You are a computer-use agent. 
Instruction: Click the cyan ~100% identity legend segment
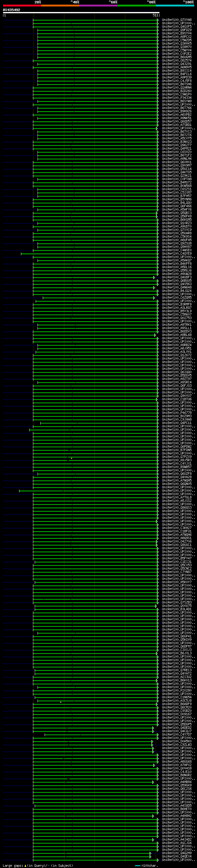(x=175, y=6)
